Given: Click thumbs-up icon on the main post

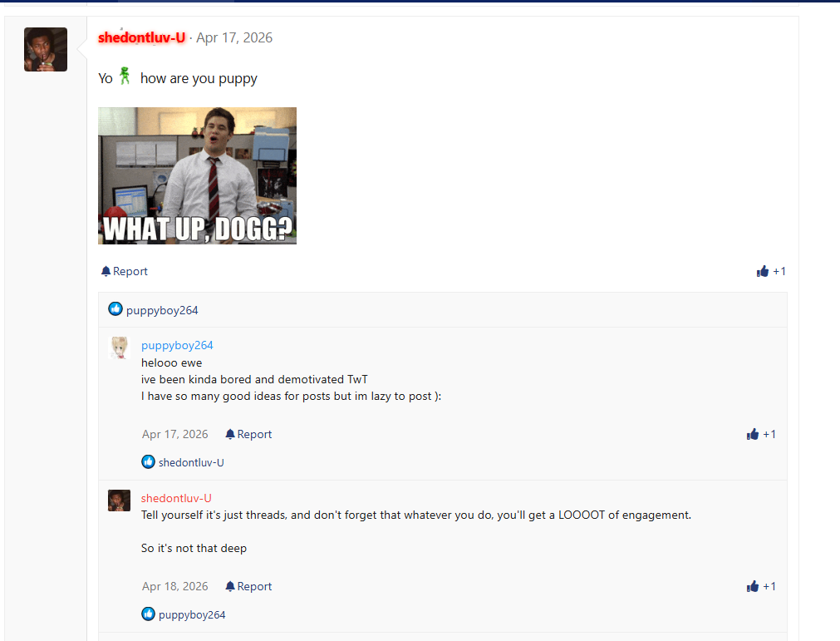Looking at the screenshot, I should (x=763, y=271).
